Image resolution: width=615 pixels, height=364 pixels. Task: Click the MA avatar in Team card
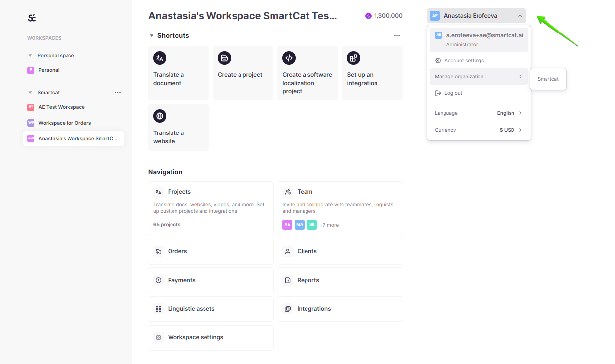coord(300,225)
